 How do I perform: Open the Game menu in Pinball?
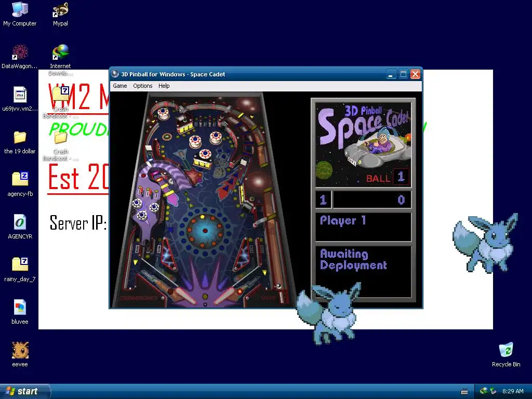click(120, 86)
